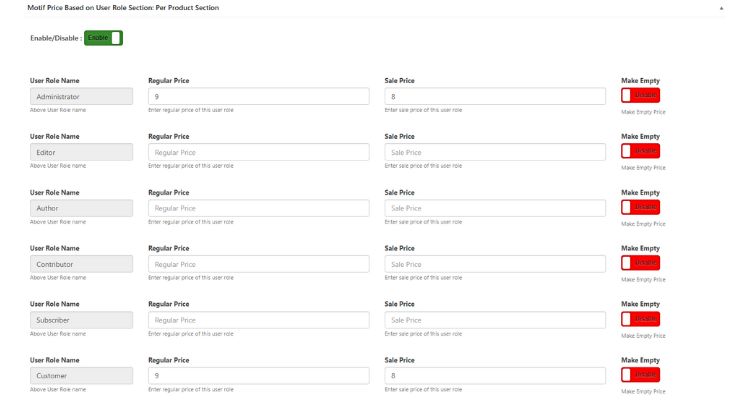The width and height of the screenshot is (750, 400).
Task: Focus the Editor Regular Price input
Action: [258, 152]
